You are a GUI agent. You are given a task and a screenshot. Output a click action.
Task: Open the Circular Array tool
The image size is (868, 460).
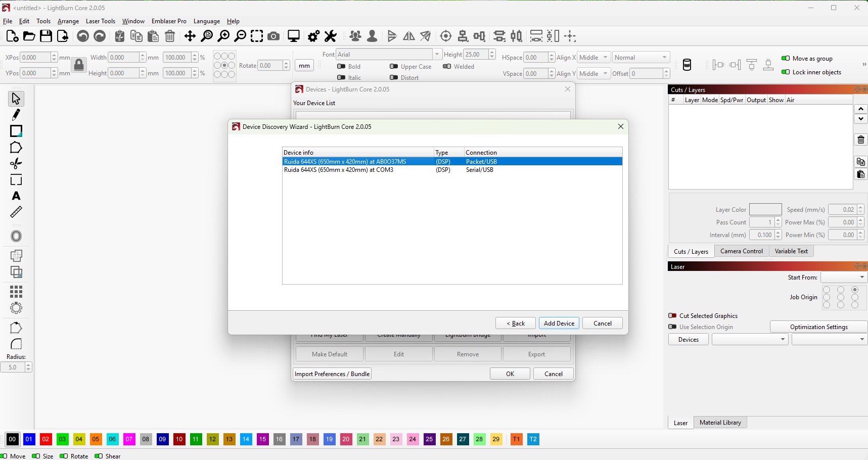click(x=16, y=308)
